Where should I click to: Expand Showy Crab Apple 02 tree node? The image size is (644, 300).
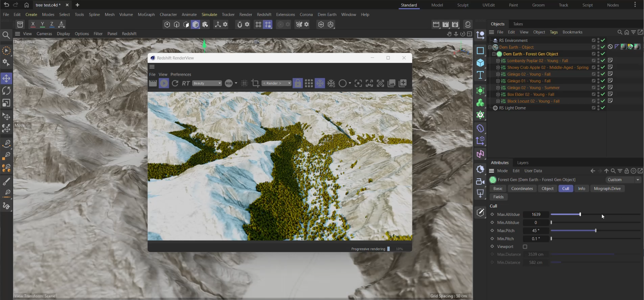click(x=498, y=68)
